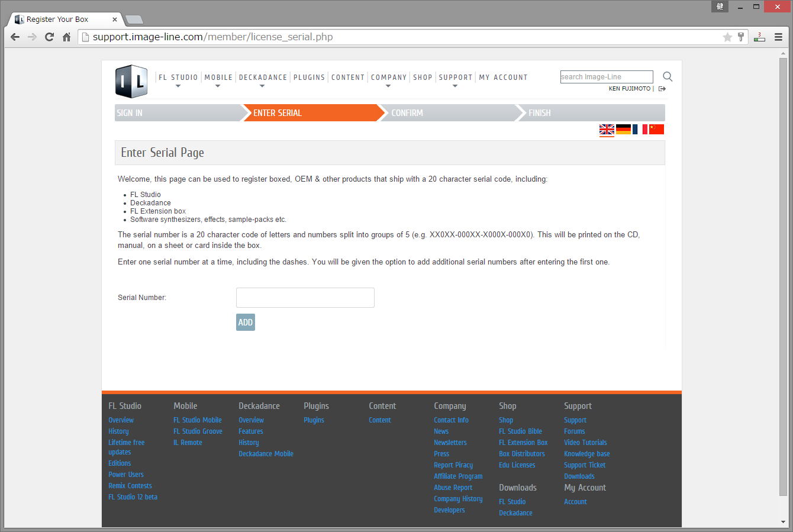This screenshot has height=532, width=793.
Task: Expand the COMPANY menu arrow
Action: point(388,86)
